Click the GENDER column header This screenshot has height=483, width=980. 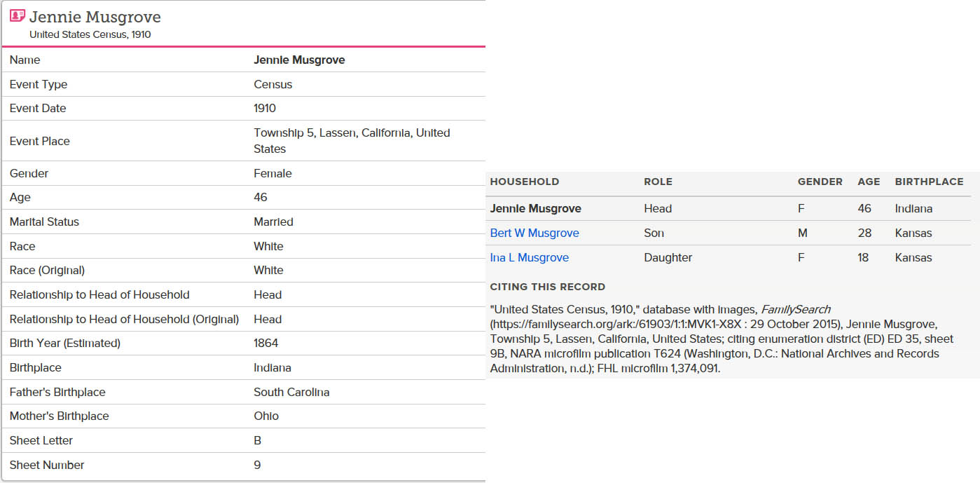(820, 182)
